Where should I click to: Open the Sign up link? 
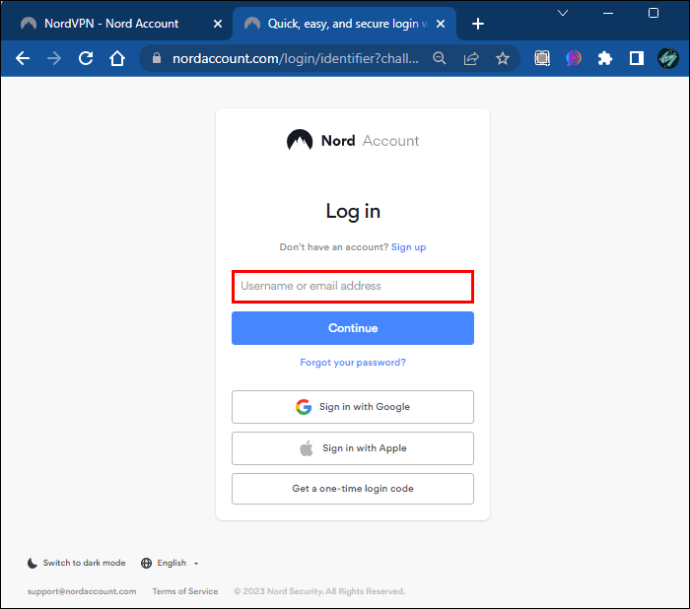(408, 247)
